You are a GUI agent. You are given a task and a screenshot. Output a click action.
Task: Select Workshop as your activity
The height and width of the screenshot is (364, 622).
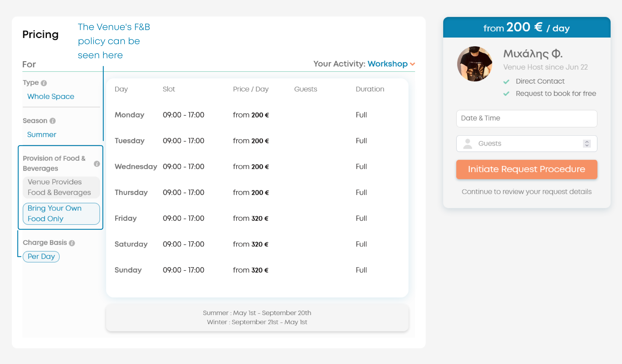388,64
